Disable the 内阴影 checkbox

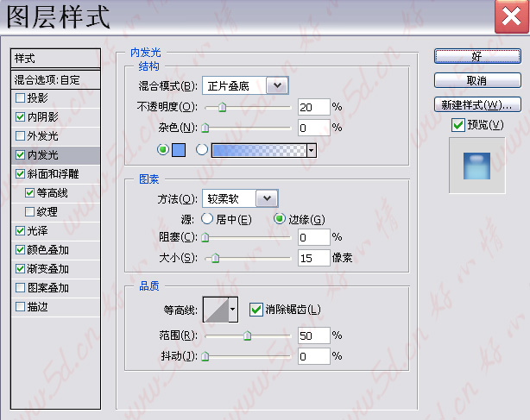[x=20, y=116]
